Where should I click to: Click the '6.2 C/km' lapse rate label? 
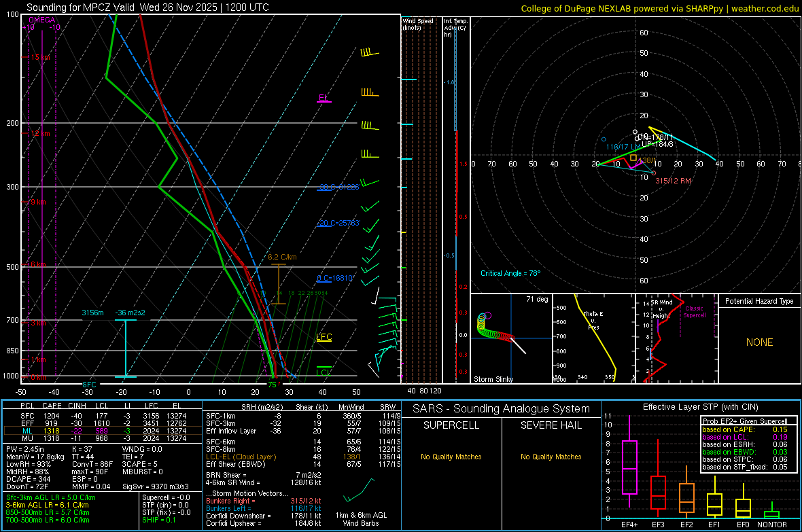(282, 258)
